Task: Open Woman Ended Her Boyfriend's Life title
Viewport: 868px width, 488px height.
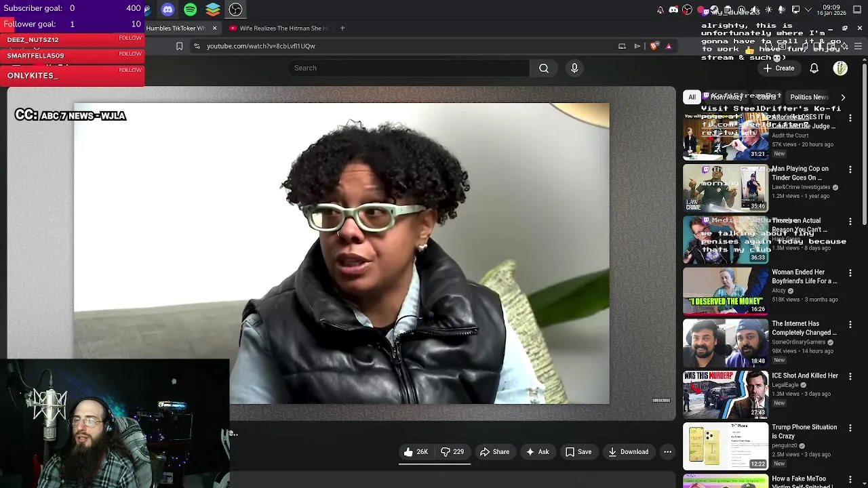Action: pyautogui.click(x=805, y=277)
